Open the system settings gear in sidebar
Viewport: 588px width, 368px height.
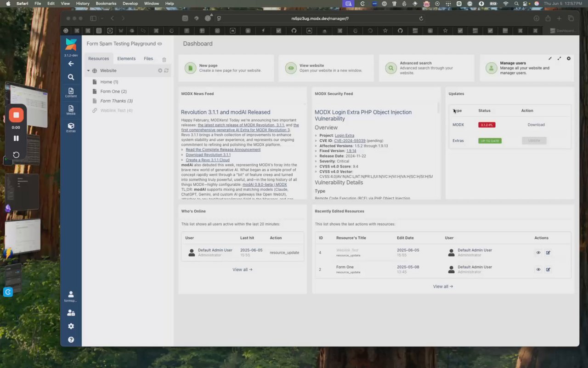click(71, 326)
